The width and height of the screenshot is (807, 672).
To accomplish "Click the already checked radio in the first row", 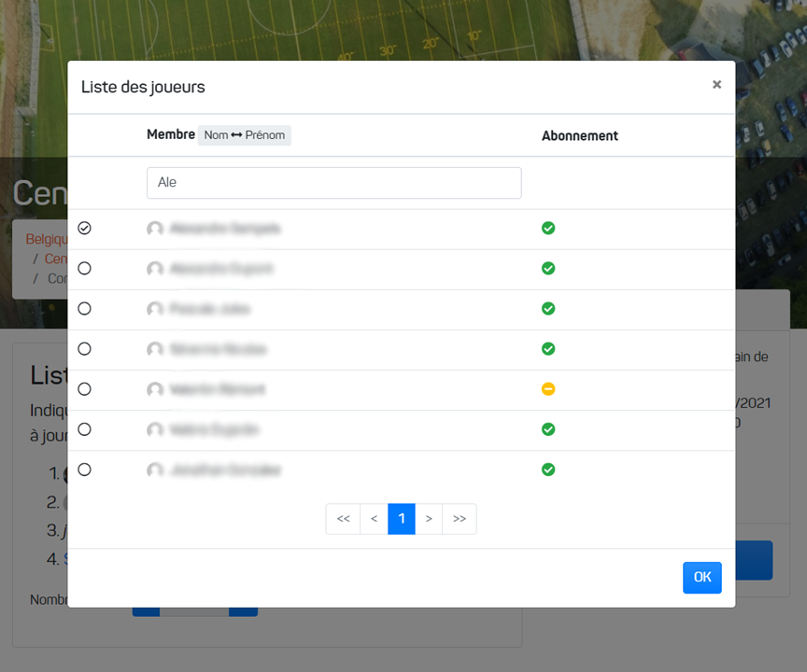I will click(x=85, y=229).
